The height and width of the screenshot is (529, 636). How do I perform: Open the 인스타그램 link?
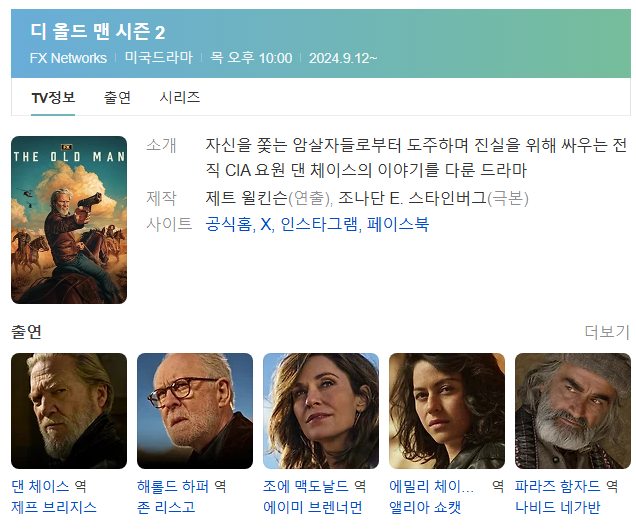pyautogui.click(x=319, y=224)
